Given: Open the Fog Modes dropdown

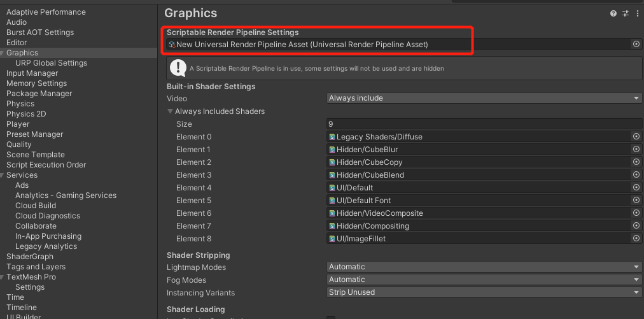Looking at the screenshot, I should pyautogui.click(x=484, y=280).
